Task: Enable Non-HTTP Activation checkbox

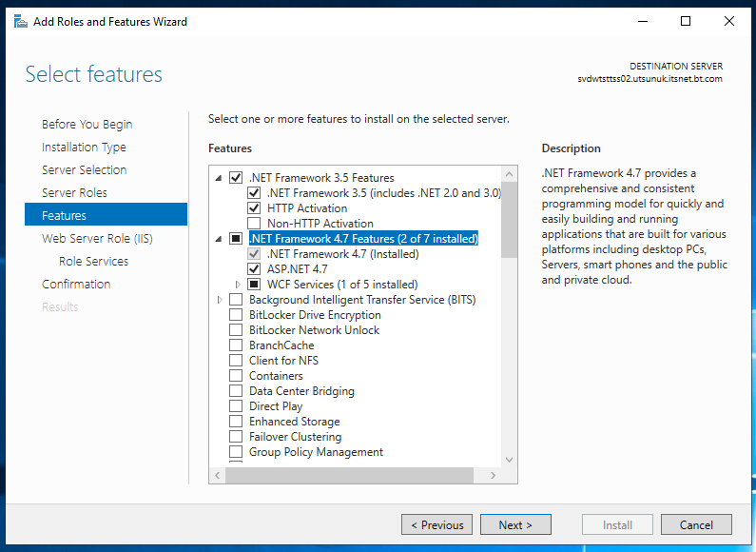Action: 254,224
